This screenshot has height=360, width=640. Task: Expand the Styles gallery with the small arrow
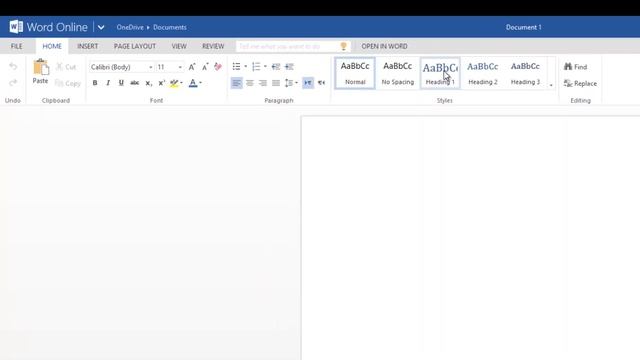(x=551, y=85)
